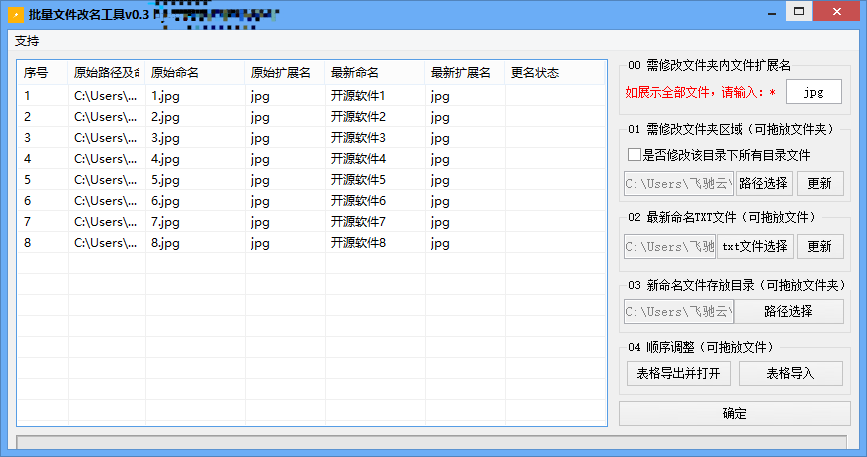Click txt file path field in section 02
The height and width of the screenshot is (457, 867).
coord(670,246)
